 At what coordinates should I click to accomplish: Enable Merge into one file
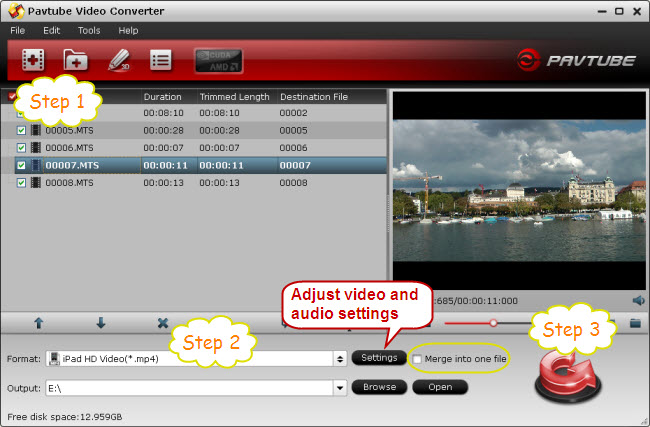point(417,359)
